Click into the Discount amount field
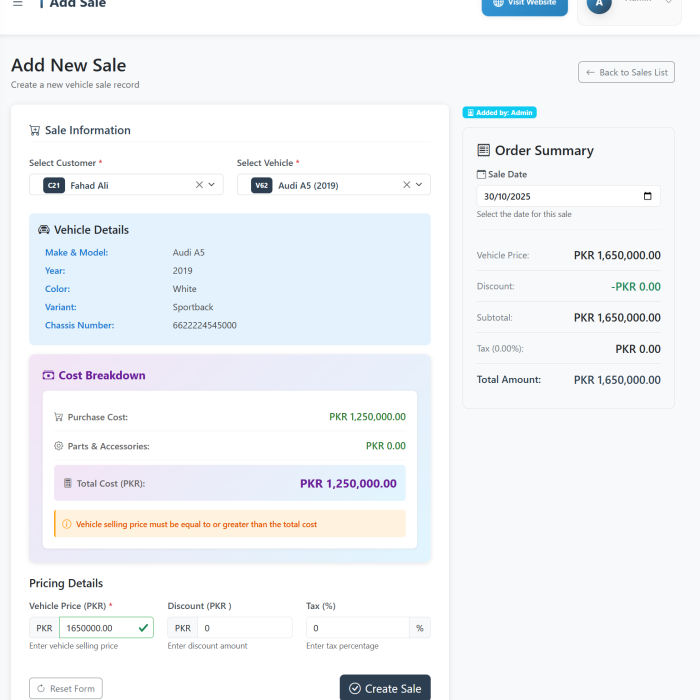This screenshot has width=700, height=700. pyautogui.click(x=244, y=628)
